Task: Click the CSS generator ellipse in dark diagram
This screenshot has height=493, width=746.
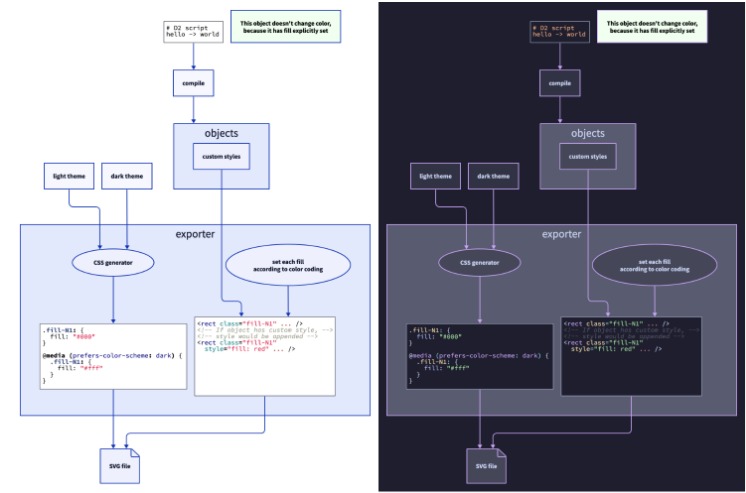Action: pyautogui.click(x=480, y=263)
